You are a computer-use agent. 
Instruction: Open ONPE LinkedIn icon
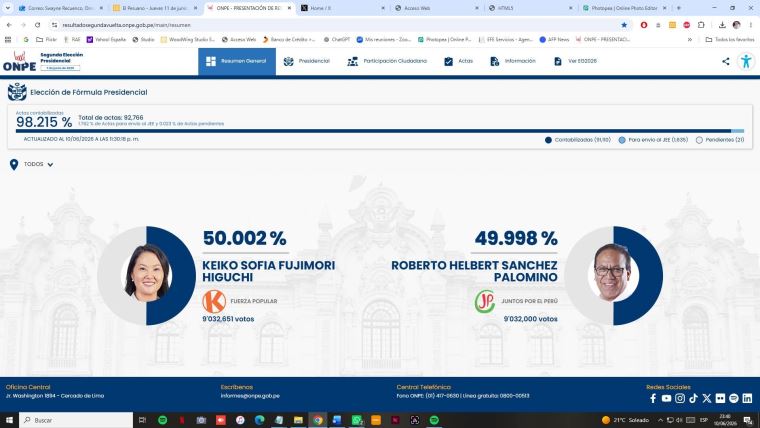pyautogui.click(x=747, y=398)
